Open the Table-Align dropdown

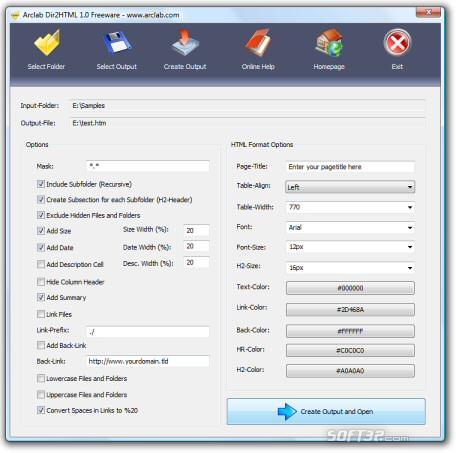(350, 187)
